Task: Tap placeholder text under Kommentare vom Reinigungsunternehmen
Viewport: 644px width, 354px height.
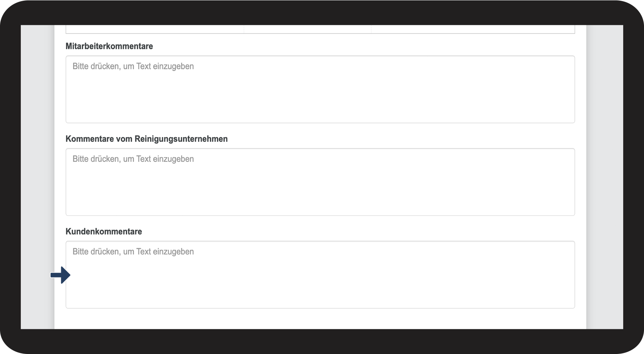Action: (133, 159)
